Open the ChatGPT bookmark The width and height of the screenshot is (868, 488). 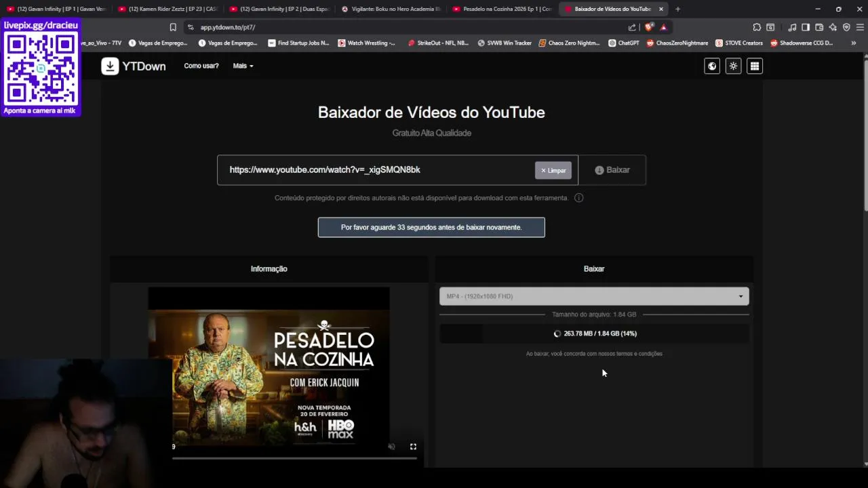624,43
